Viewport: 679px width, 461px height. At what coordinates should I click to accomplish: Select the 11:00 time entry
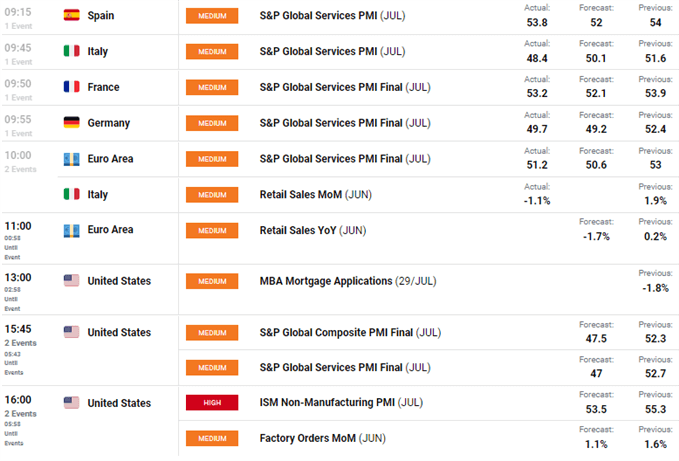[x=18, y=226]
